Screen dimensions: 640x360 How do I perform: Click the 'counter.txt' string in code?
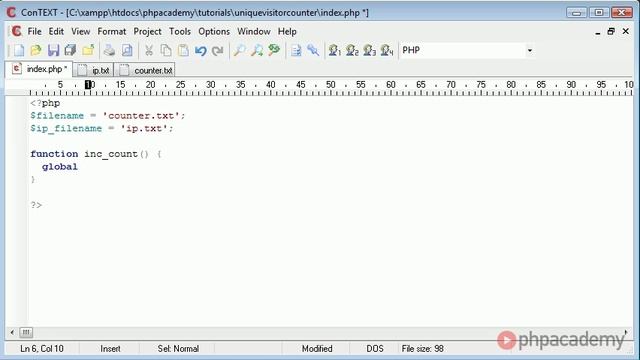(x=141, y=116)
